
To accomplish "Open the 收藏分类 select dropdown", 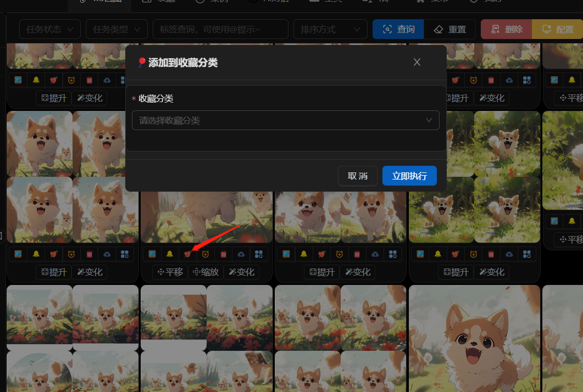I will point(285,120).
